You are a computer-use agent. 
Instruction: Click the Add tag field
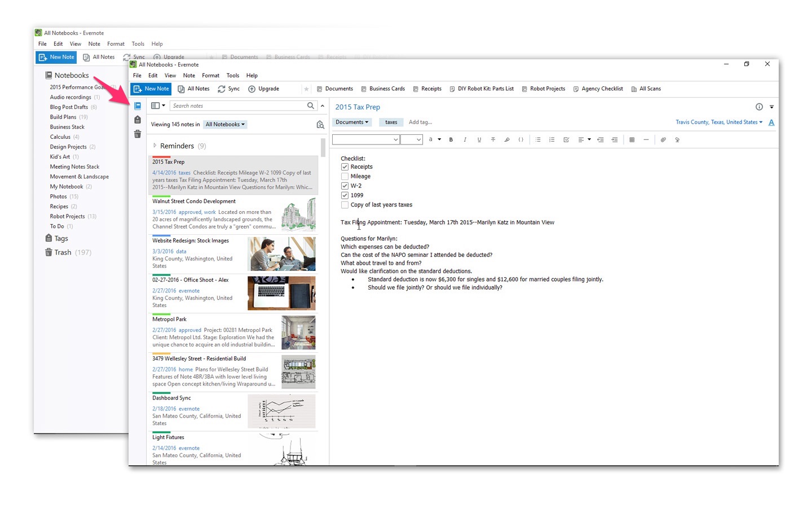tap(420, 122)
